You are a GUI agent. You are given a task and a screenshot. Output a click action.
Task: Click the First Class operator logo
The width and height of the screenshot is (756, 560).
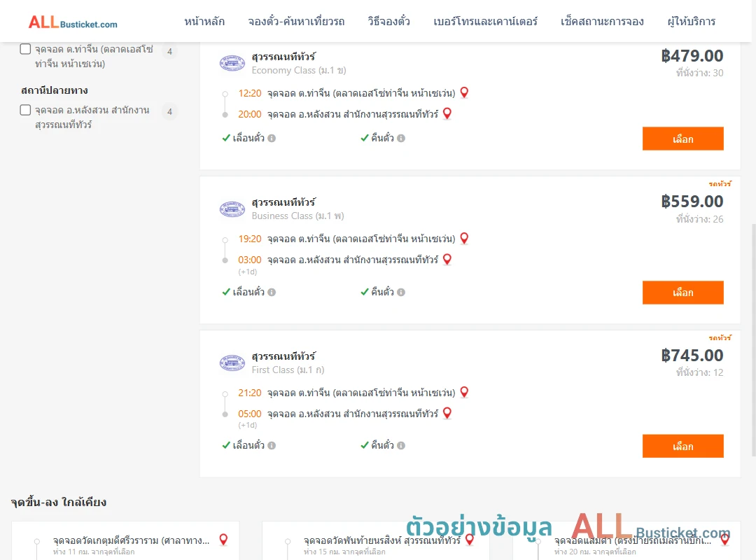click(x=232, y=363)
